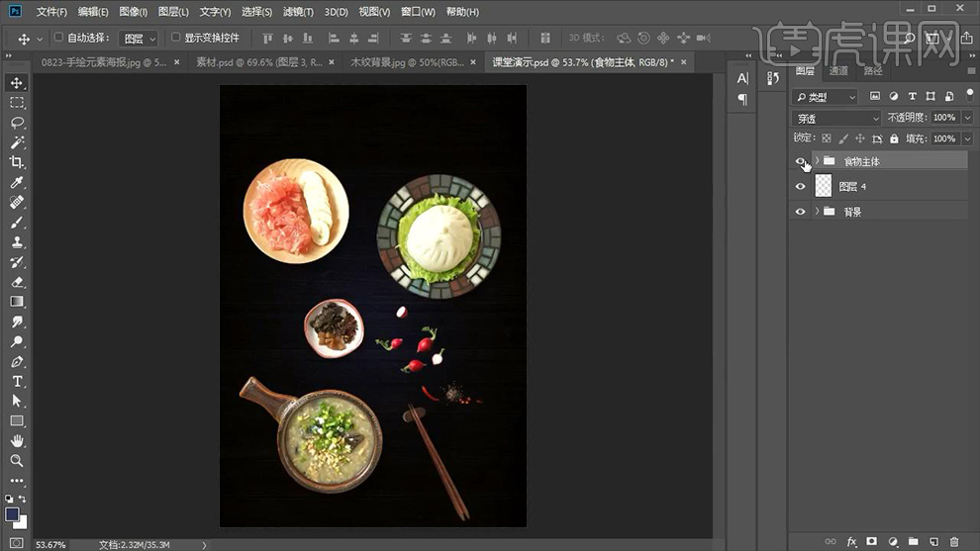This screenshot has width=980, height=551.
Task: Click the fx layer style icon
Action: [851, 542]
